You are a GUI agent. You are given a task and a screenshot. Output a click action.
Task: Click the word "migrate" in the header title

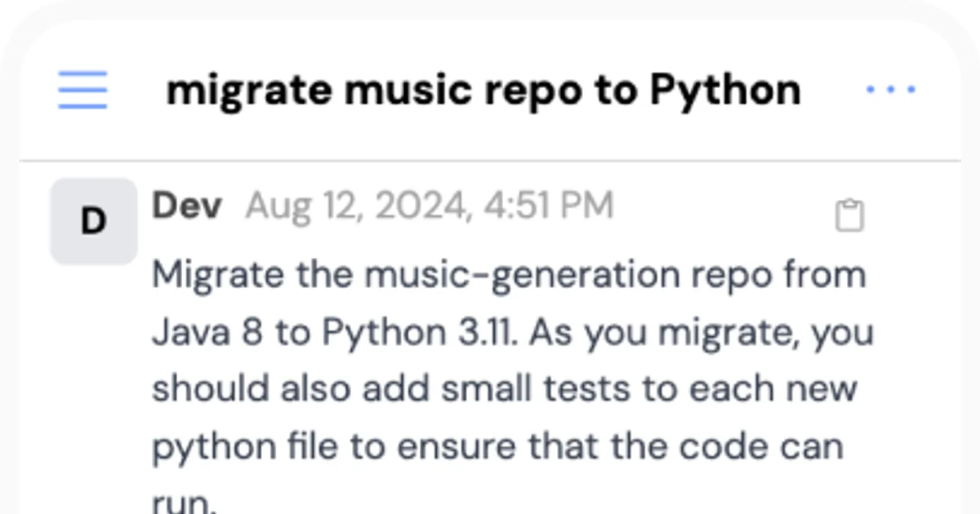tap(249, 90)
